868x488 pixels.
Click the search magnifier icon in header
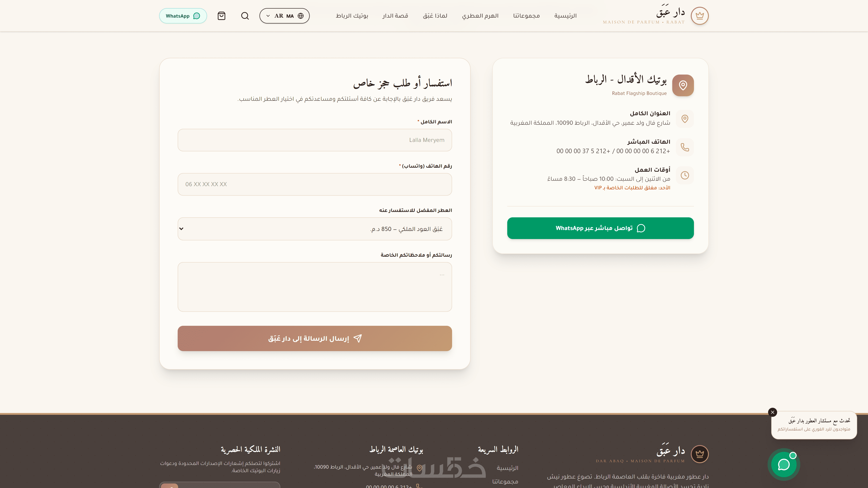tap(245, 16)
